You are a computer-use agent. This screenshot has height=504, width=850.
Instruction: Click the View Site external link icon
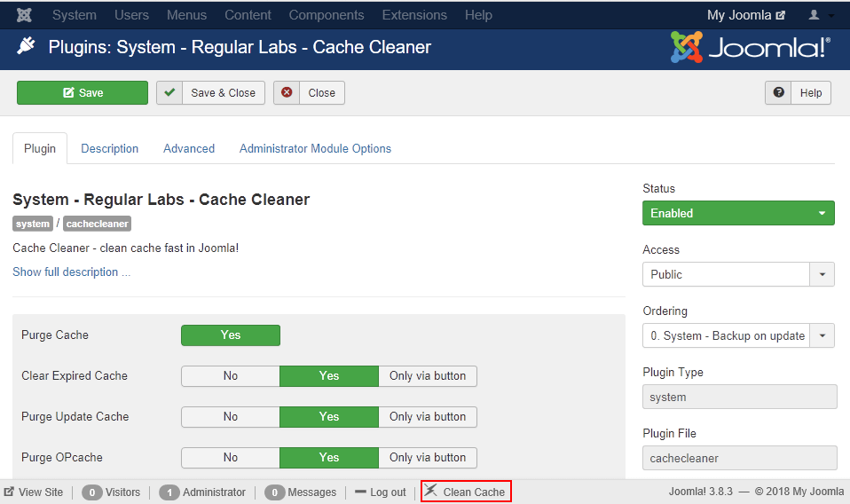point(9,492)
